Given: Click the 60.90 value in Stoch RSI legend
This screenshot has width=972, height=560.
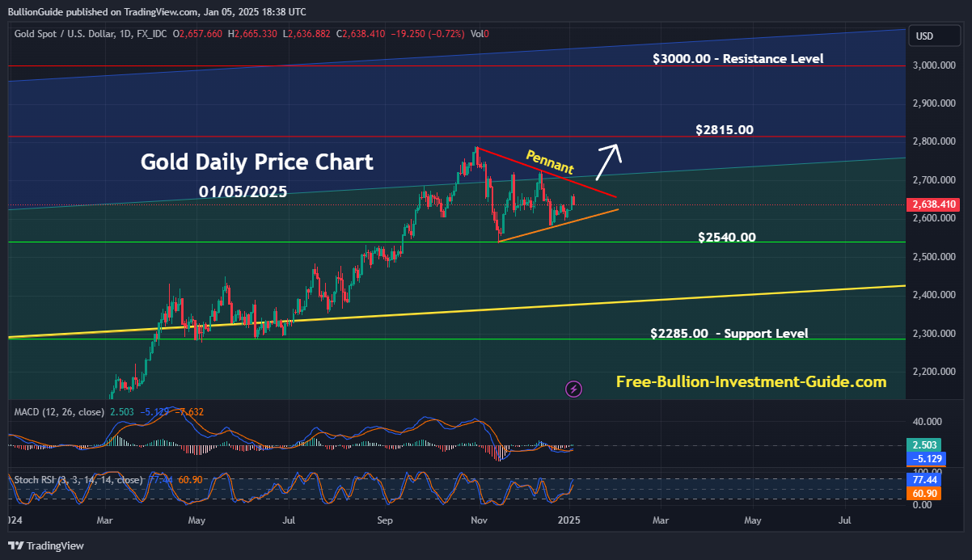Looking at the screenshot, I should 189,480.
